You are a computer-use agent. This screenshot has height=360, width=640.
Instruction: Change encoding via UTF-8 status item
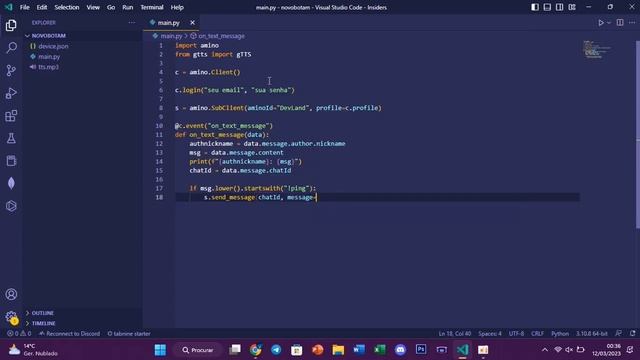(x=516, y=334)
